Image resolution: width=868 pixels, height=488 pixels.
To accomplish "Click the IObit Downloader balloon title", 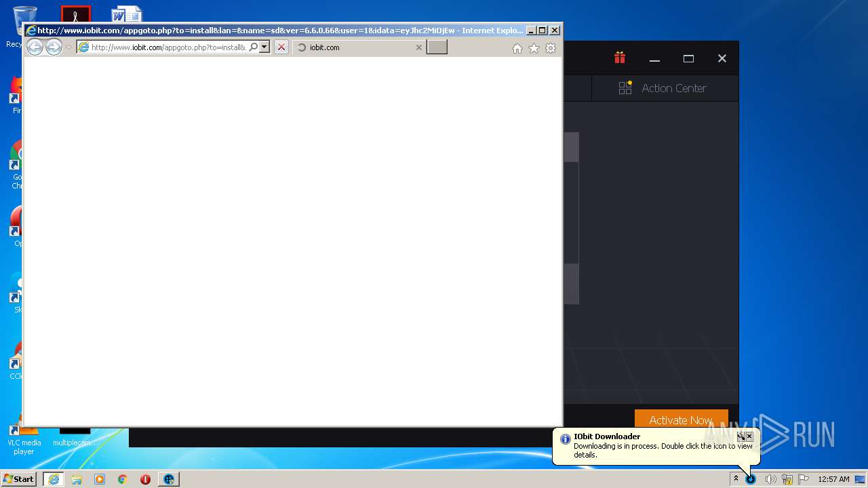I will pos(607,436).
